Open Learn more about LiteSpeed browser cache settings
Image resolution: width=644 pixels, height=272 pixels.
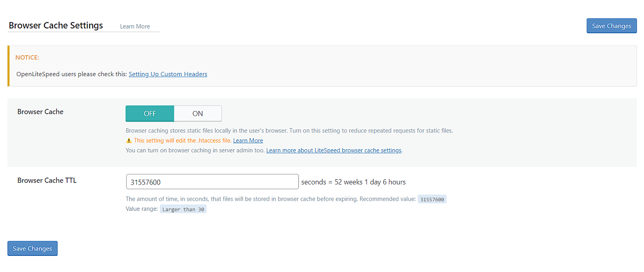pos(334,150)
